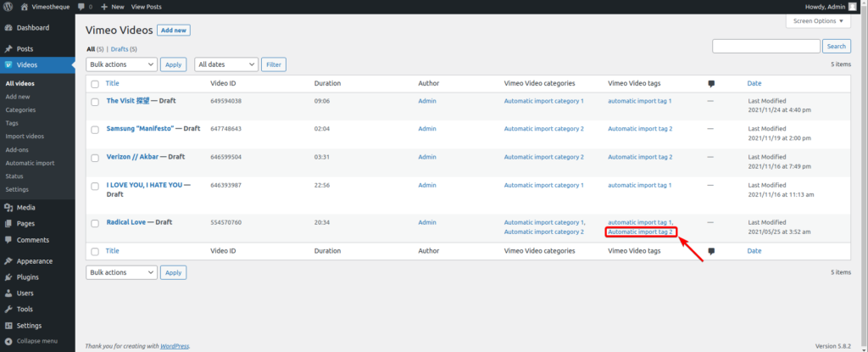Open the plus New content menu
This screenshot has width=868, height=352.
[x=113, y=7]
